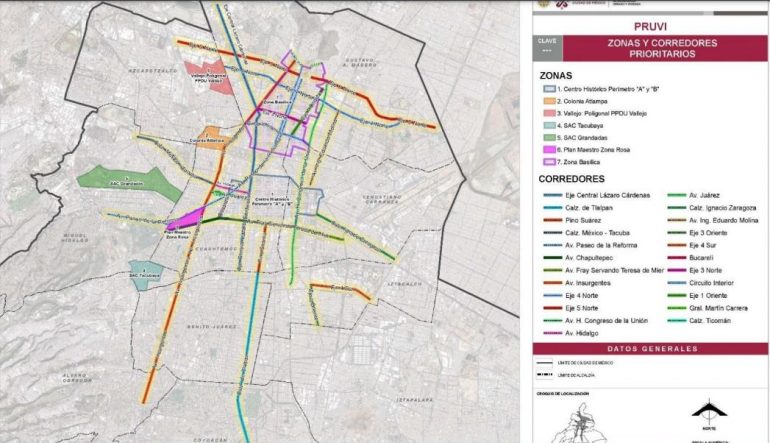Click the locator sketch map thumbnail
The width and height of the screenshot is (770, 443).
(582, 423)
